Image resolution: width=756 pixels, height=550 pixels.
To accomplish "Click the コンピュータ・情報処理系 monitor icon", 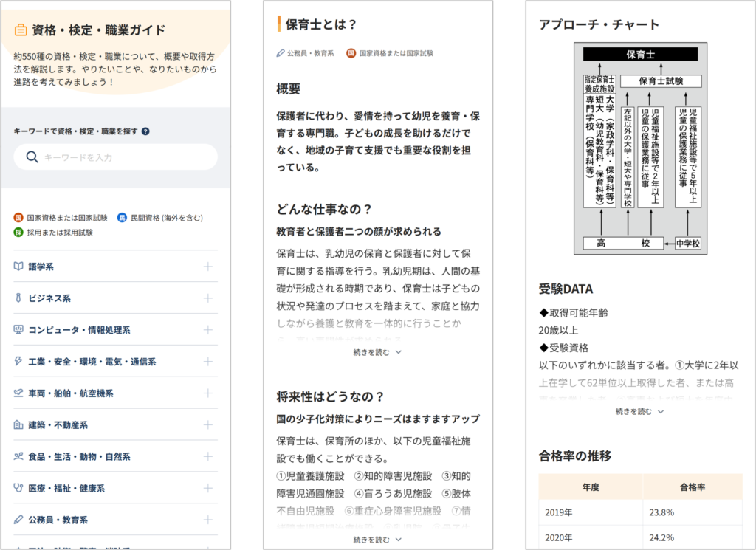I will 18,330.
